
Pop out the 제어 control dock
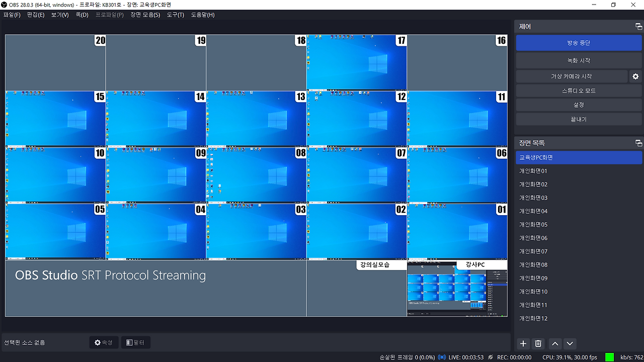coord(639,26)
